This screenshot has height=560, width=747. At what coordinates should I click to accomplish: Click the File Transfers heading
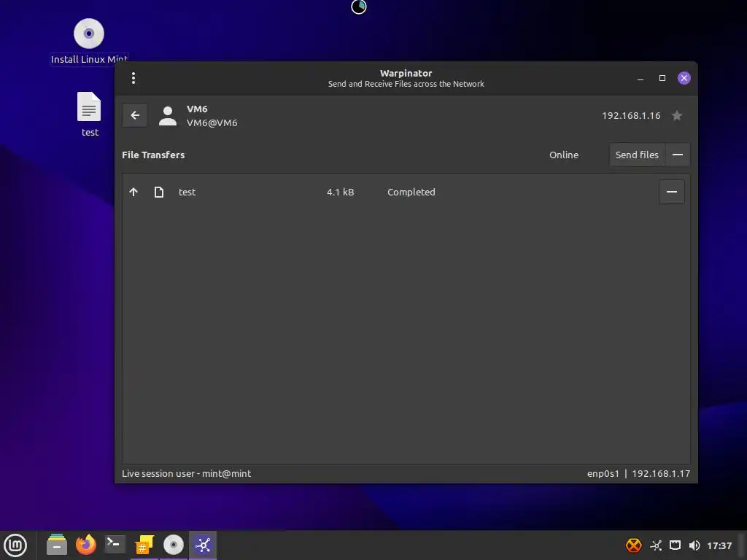click(x=153, y=155)
